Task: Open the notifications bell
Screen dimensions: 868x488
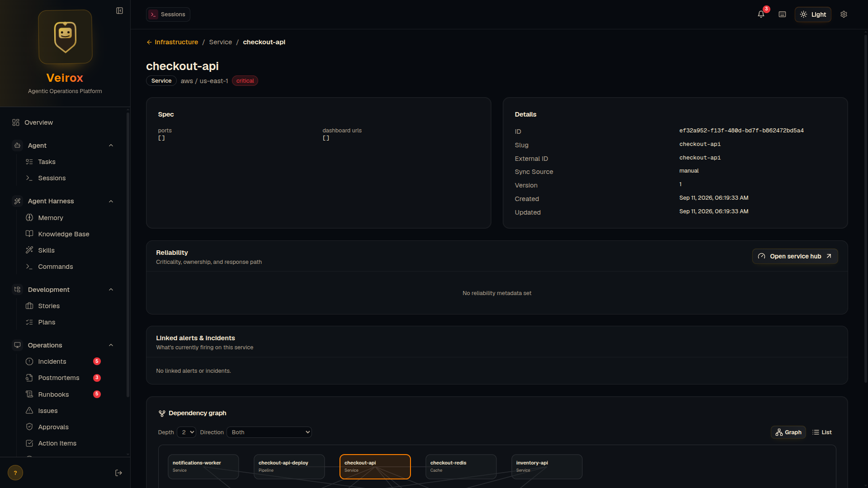Action: pyautogui.click(x=761, y=14)
